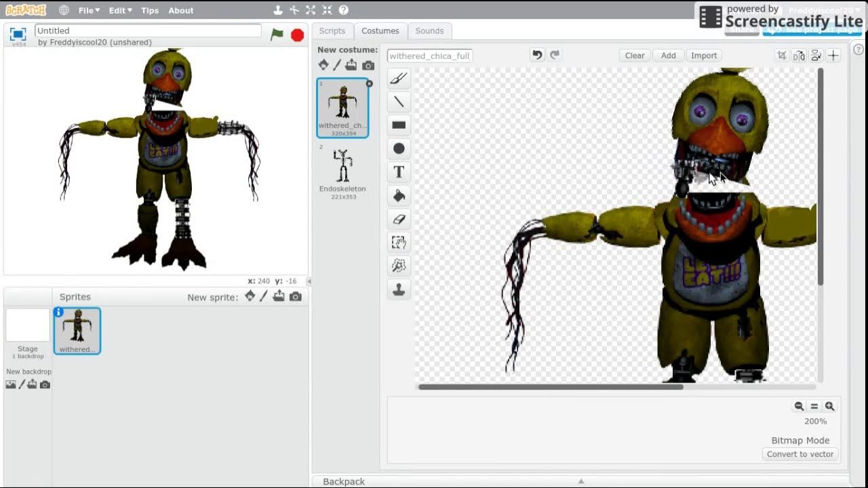Upload sprite from file
The image size is (868, 488).
tap(279, 296)
